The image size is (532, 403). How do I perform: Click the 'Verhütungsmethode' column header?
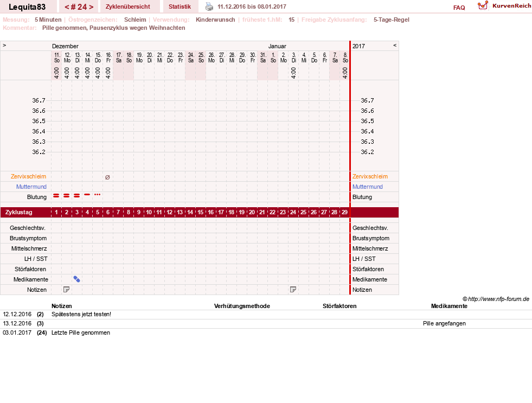[x=242, y=306]
